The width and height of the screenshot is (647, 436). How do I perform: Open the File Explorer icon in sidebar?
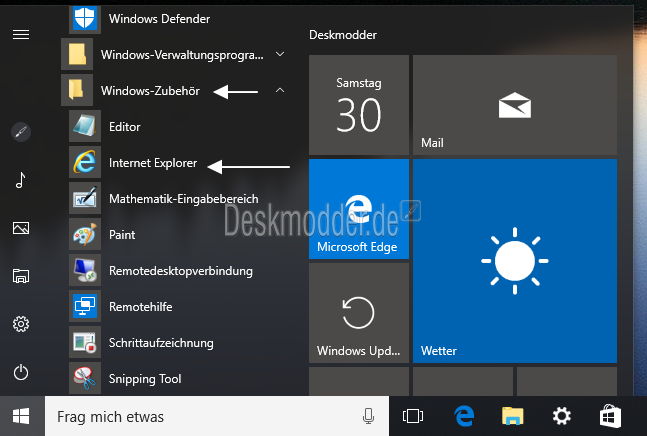point(21,276)
